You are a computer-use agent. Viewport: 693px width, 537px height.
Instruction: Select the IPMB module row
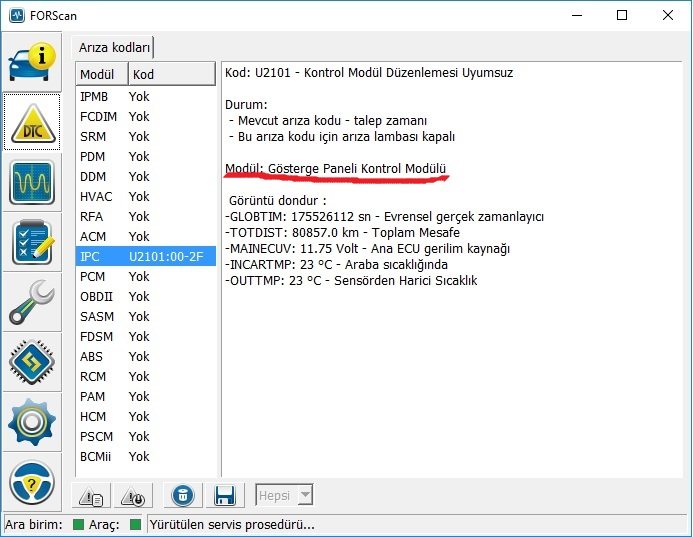tap(145, 96)
